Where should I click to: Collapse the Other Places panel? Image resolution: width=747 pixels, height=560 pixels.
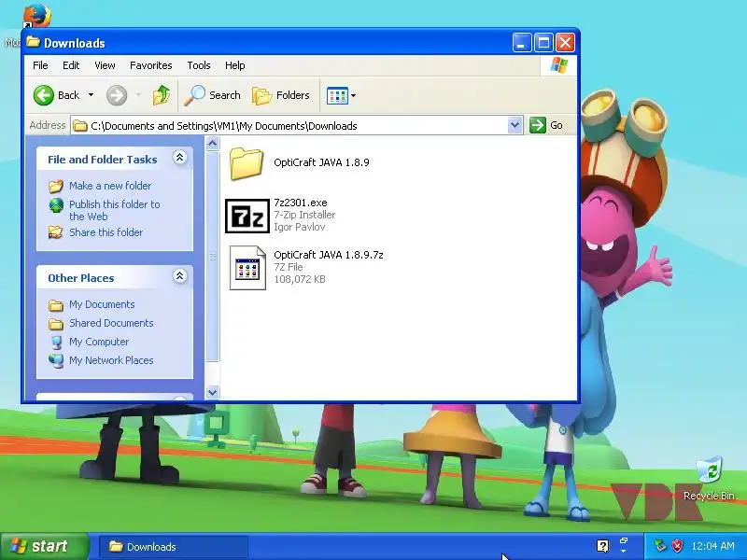[x=179, y=276]
